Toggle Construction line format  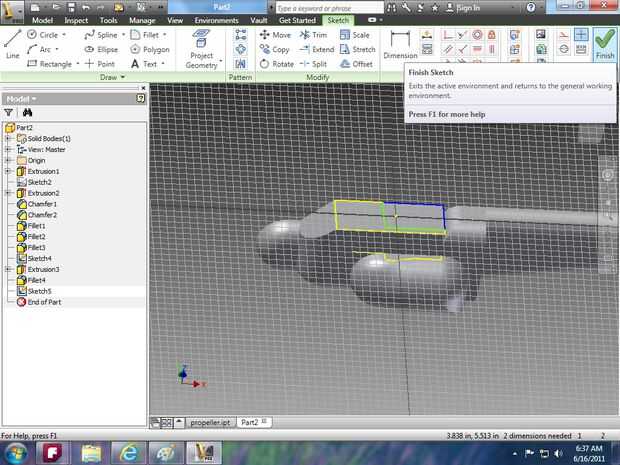563,35
